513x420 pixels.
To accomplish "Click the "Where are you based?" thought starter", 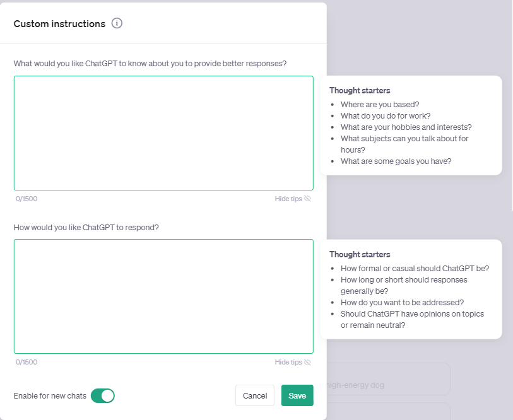I will (380, 105).
